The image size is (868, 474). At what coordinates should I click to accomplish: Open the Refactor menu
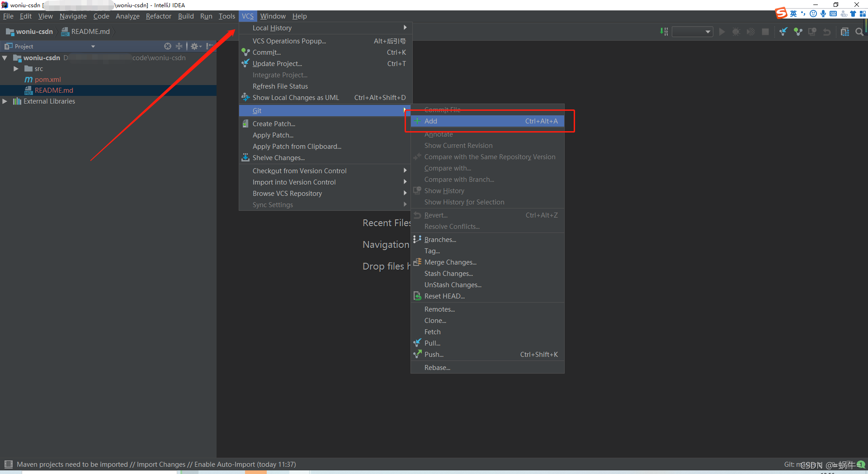pos(159,16)
